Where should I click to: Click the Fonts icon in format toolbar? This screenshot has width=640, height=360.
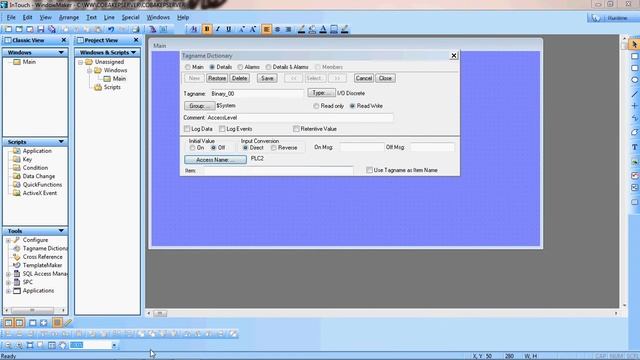click(194, 29)
